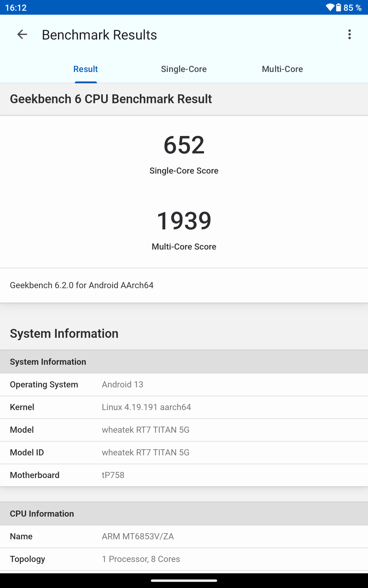Tap the back arrow icon

click(x=22, y=35)
